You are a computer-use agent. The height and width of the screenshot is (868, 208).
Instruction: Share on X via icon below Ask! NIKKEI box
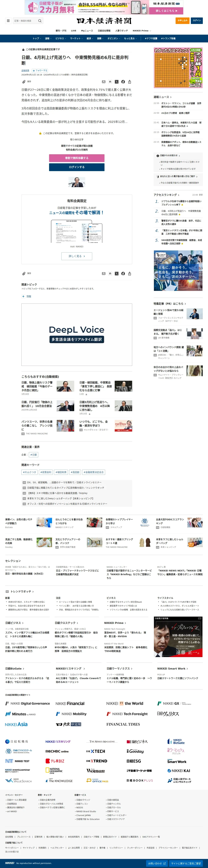pos(117,273)
